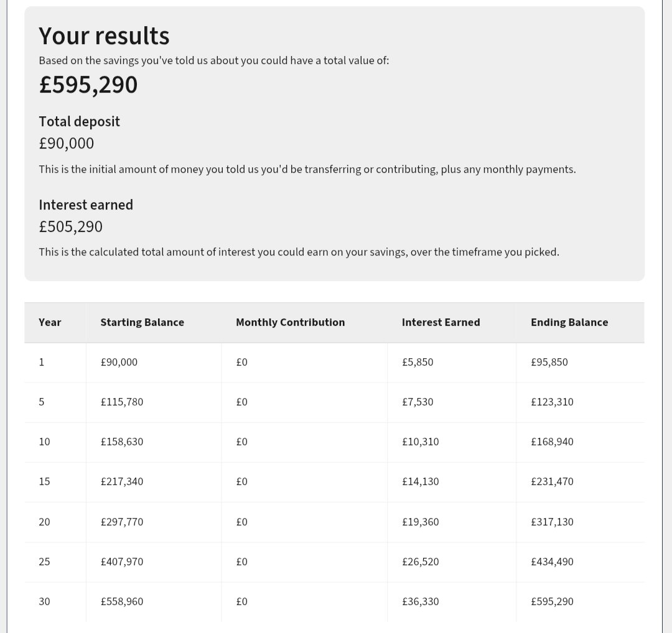Click the Starting Balance column header
The width and height of the screenshot is (672, 633).
pyautogui.click(x=142, y=323)
